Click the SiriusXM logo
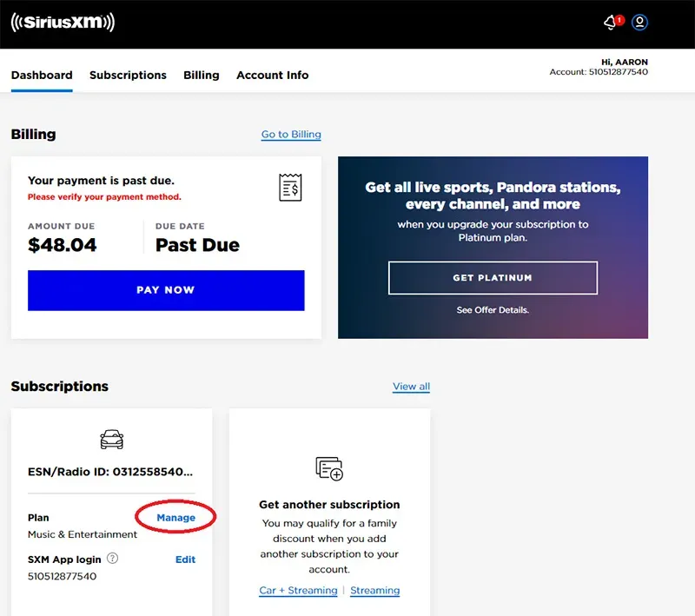Image resolution: width=695 pixels, height=616 pixels. [x=63, y=23]
